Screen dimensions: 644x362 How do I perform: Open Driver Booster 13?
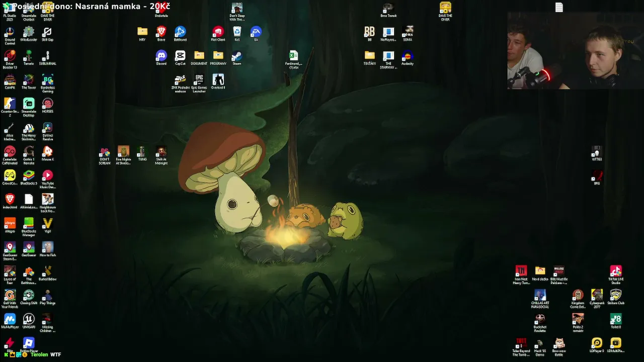(10, 60)
